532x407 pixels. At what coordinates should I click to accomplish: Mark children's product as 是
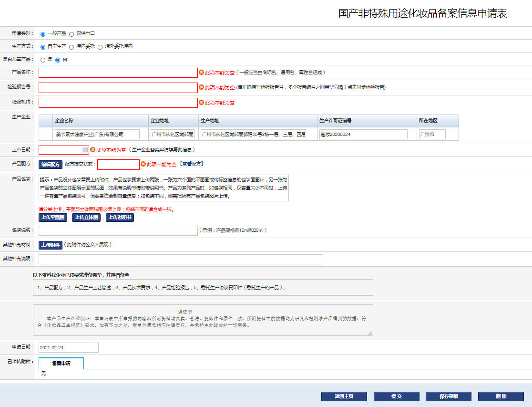point(43,60)
